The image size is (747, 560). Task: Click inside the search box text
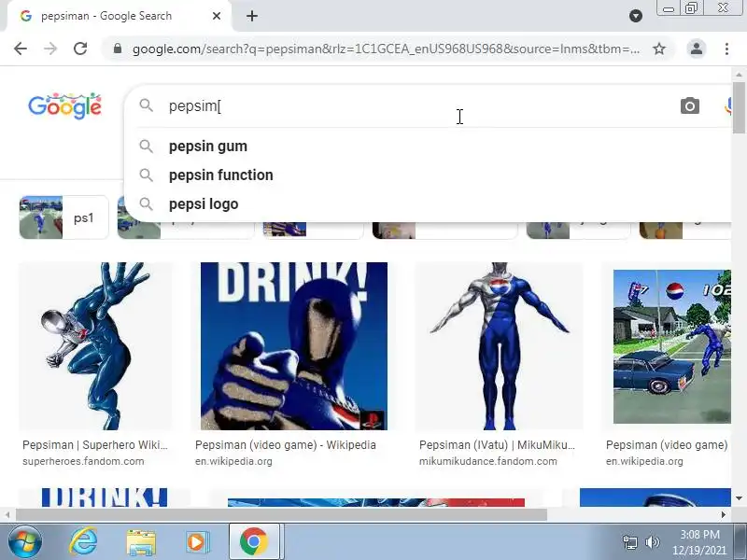pos(194,105)
